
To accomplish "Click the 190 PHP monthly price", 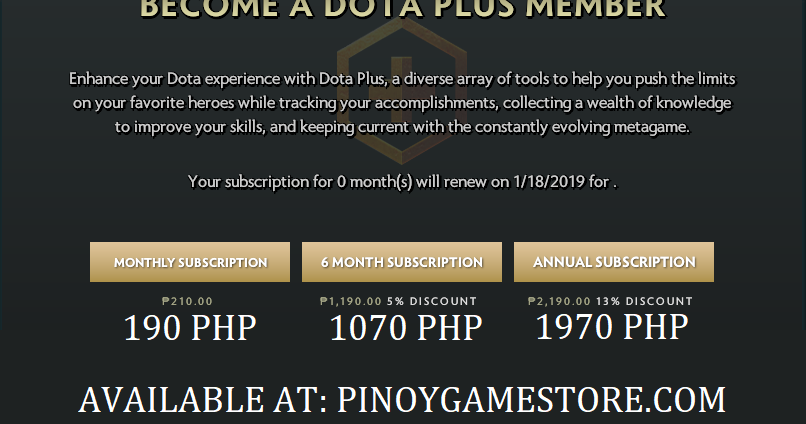I will click(190, 328).
